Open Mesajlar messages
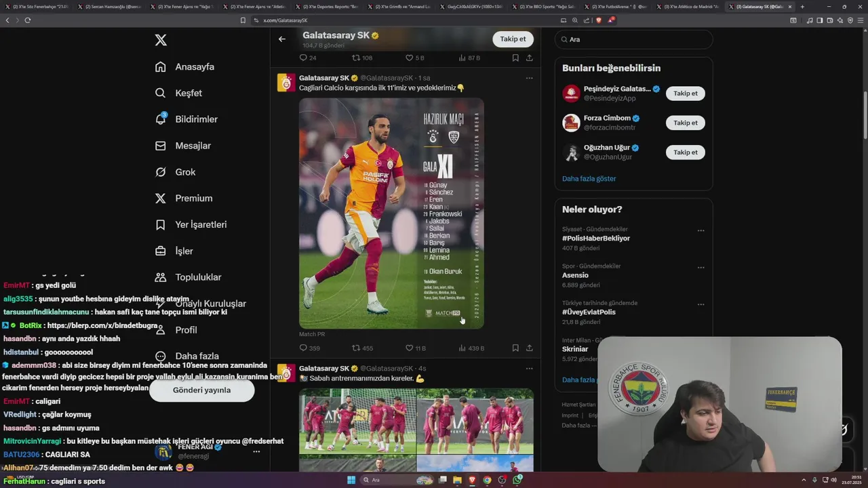Viewport: 868px width, 488px height. pos(183,146)
